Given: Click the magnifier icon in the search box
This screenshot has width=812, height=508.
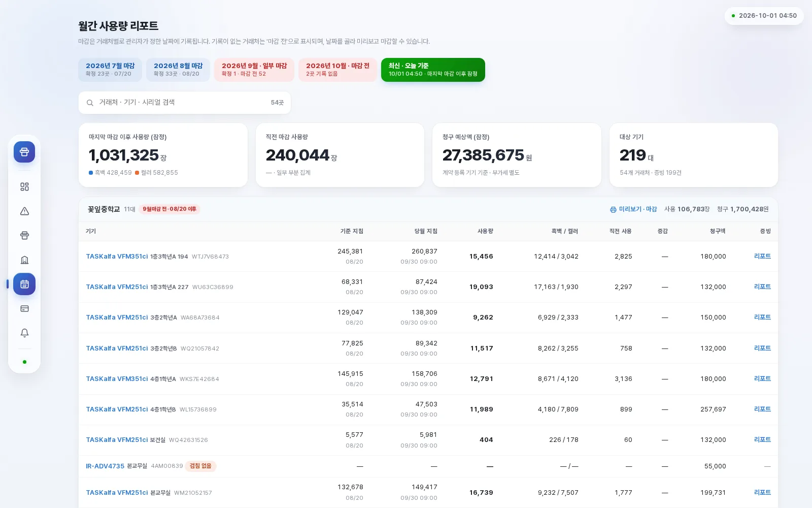Looking at the screenshot, I should [90, 103].
